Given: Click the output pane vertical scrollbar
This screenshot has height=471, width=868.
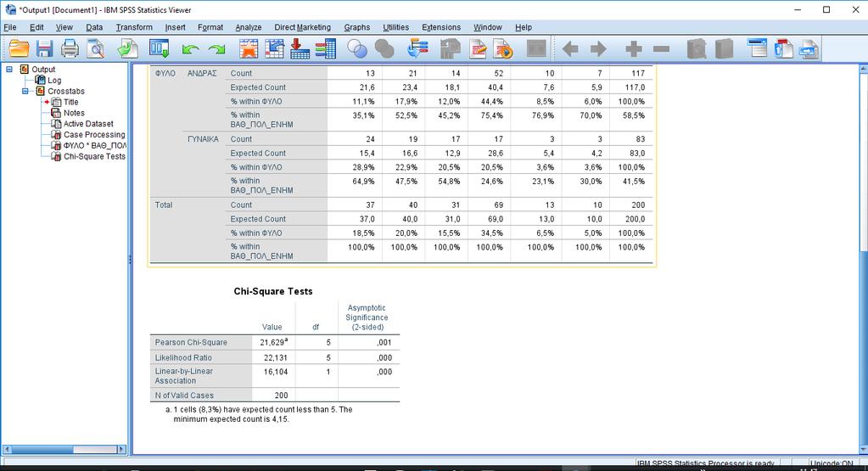Looking at the screenshot, I should click(863, 259).
